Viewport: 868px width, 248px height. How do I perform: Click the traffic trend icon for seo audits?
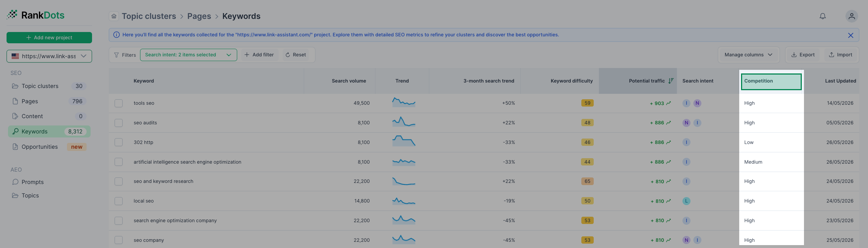point(669,123)
